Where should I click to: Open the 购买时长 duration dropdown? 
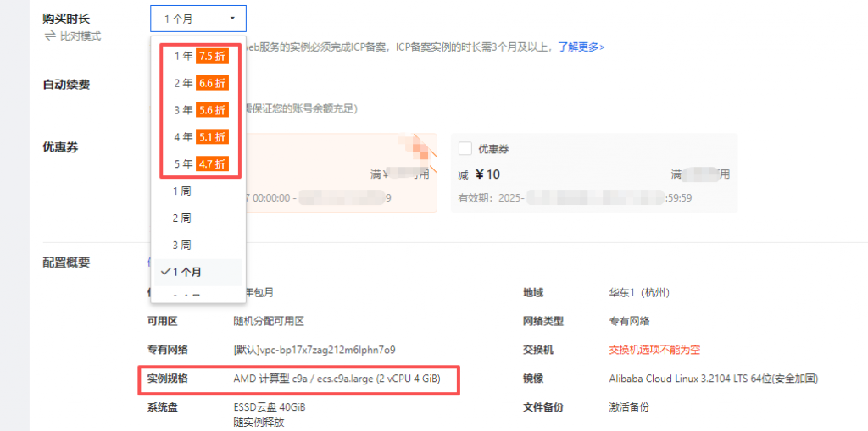198,18
